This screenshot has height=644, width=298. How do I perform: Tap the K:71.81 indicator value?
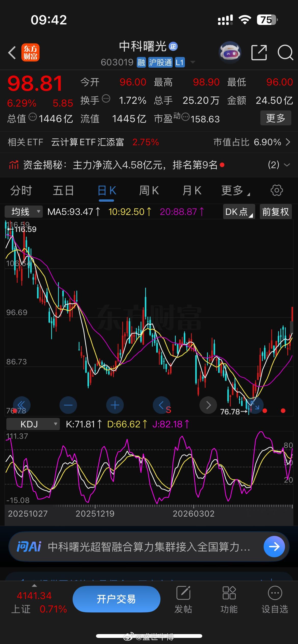(84, 424)
